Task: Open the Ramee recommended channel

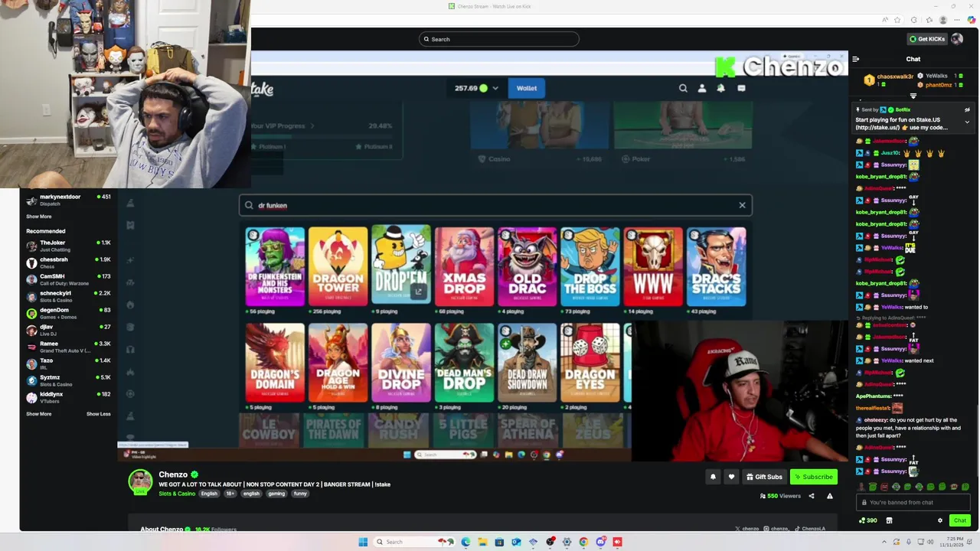Action: (x=68, y=347)
